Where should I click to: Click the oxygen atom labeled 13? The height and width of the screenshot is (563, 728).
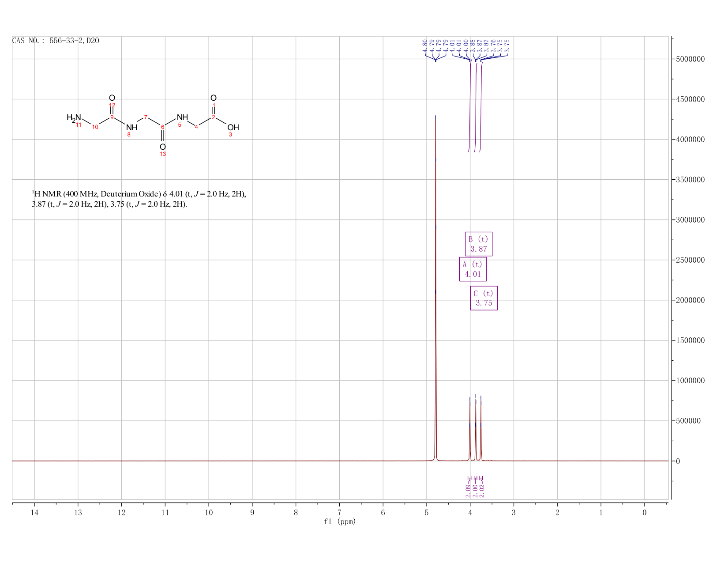[163, 147]
